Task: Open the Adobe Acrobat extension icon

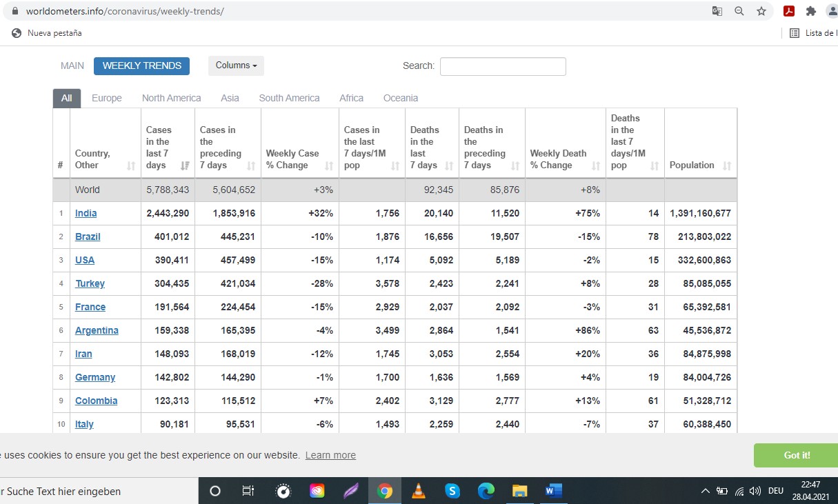Action: 790,11
